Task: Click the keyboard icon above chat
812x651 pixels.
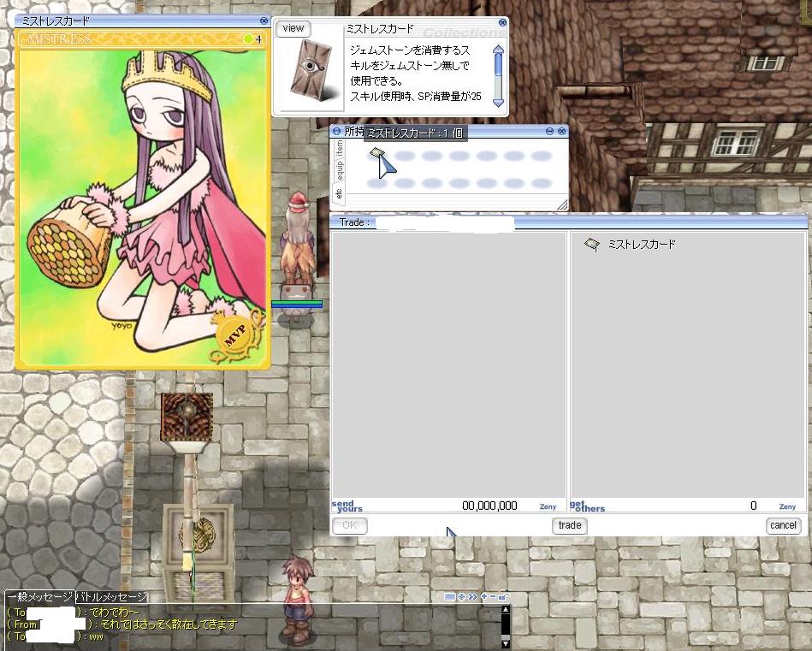Action: tap(449, 596)
